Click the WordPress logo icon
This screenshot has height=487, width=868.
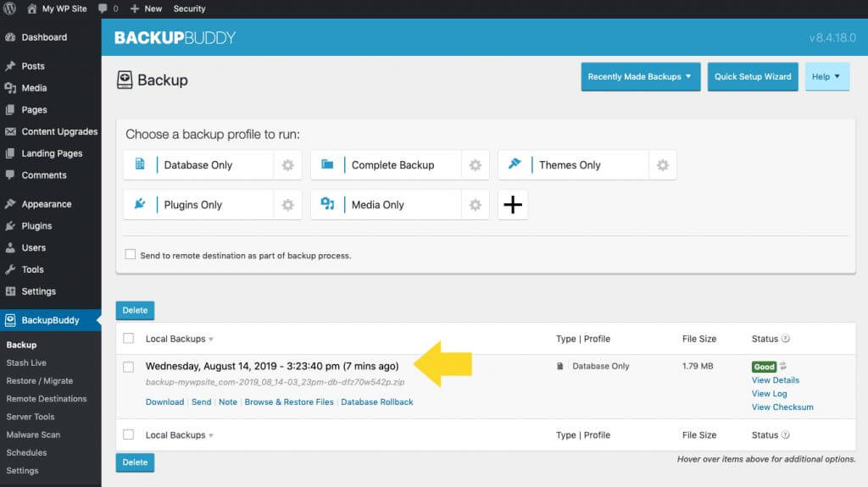(x=10, y=8)
